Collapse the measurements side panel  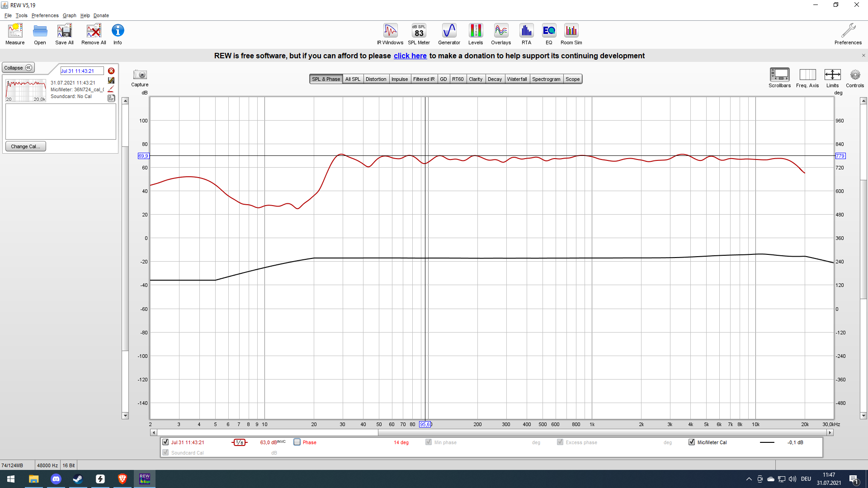click(19, 68)
